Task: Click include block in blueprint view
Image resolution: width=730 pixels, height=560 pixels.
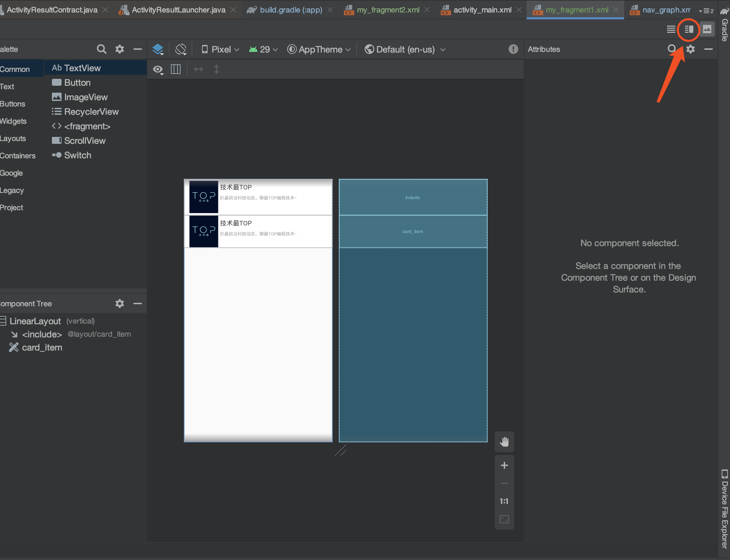Action: pos(413,197)
